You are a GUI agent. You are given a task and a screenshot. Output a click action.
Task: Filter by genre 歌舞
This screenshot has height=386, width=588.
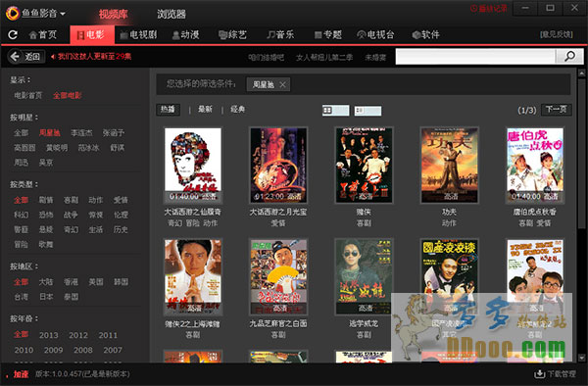(46, 244)
